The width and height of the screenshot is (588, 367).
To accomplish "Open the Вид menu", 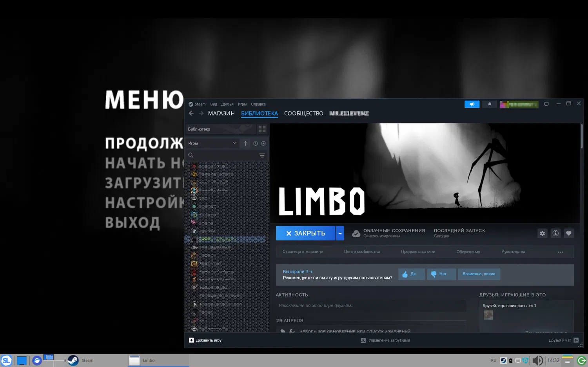I will [x=214, y=104].
